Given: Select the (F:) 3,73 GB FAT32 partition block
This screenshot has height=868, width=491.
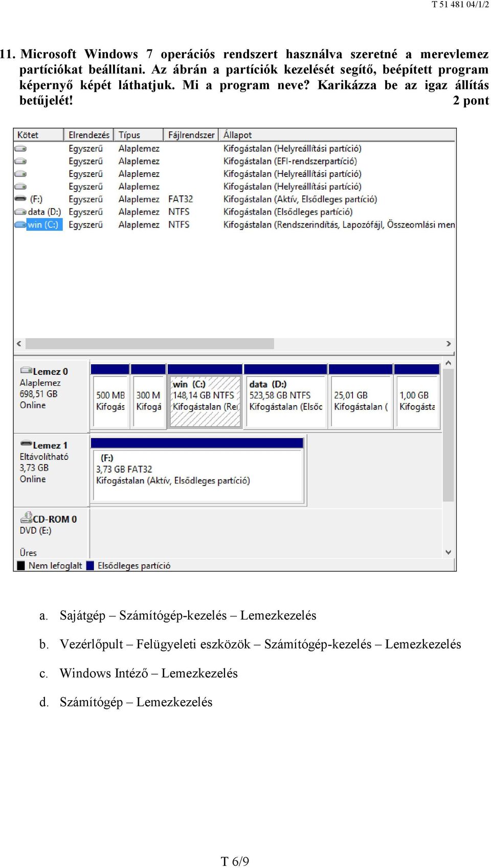Looking at the screenshot, I should pyautogui.click(x=198, y=471).
